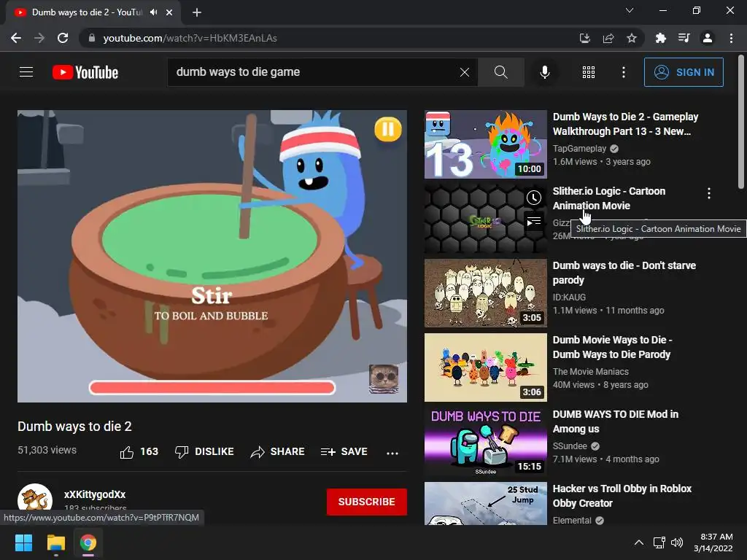
Task: Subscribe to xXKittygodXx channel
Action: pyautogui.click(x=366, y=502)
